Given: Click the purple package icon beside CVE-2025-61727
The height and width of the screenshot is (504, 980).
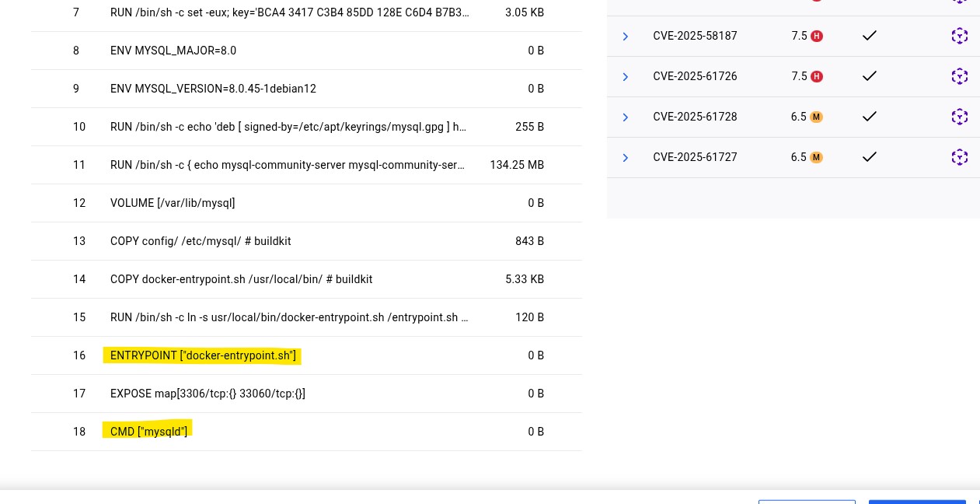Looking at the screenshot, I should click(x=959, y=157).
